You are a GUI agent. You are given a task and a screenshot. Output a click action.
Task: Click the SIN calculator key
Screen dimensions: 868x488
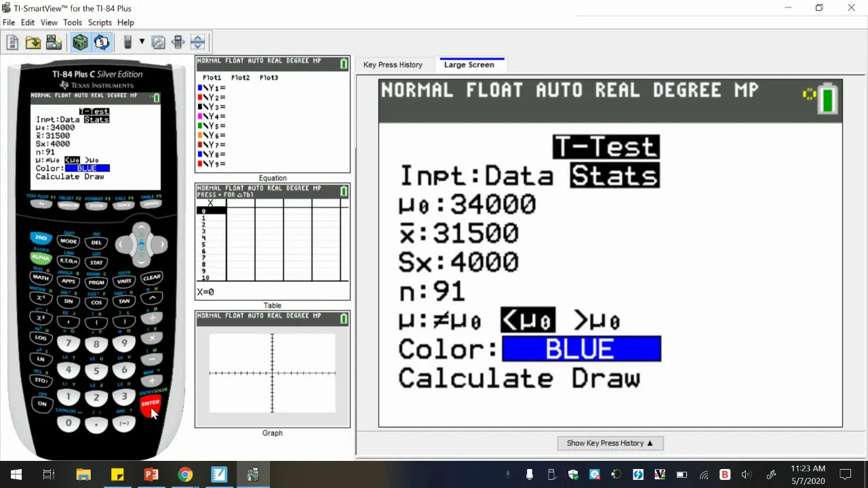click(68, 301)
